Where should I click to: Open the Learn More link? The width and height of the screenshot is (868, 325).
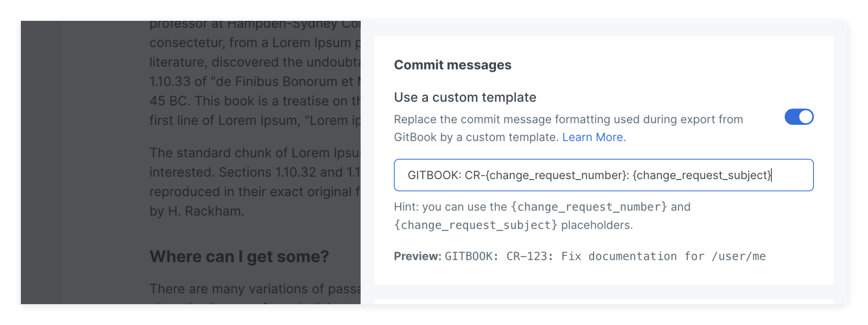(594, 137)
